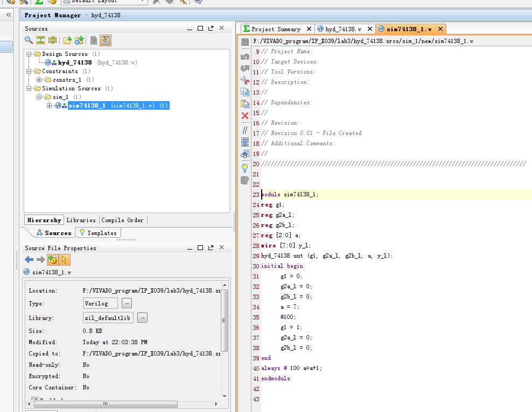Expand the constrs_1 folder node
This screenshot has height=412, width=532.
[x=39, y=80]
